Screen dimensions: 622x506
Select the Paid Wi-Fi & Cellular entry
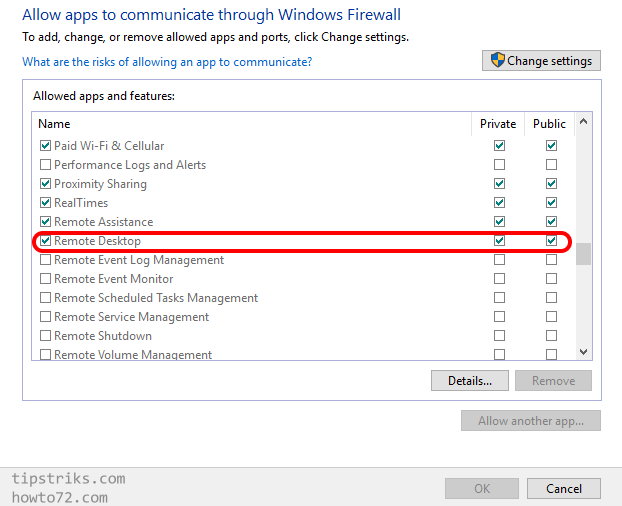[x=109, y=146]
